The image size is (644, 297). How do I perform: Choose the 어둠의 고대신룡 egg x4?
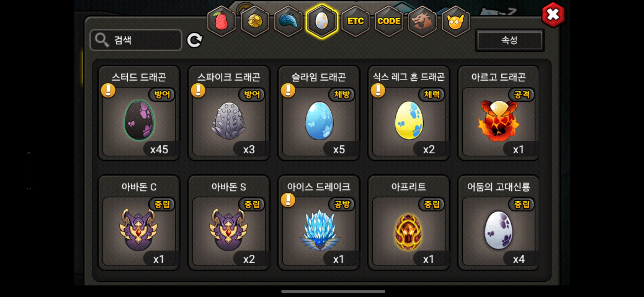pyautogui.click(x=498, y=223)
